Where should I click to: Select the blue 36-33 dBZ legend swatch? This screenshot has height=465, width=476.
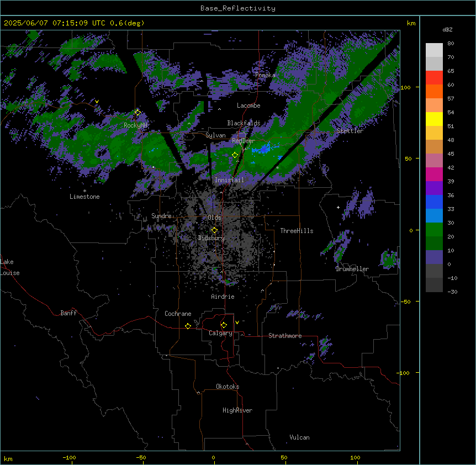pyautogui.click(x=434, y=202)
